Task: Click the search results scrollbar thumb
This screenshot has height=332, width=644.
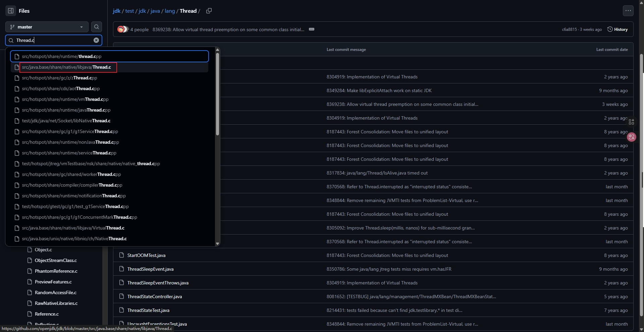Action: 217,94
